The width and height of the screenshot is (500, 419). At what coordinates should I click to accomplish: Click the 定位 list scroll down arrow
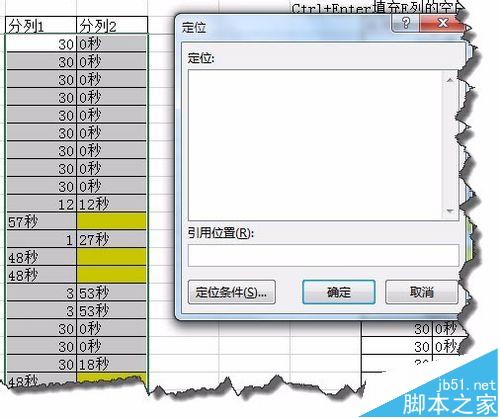(x=450, y=211)
